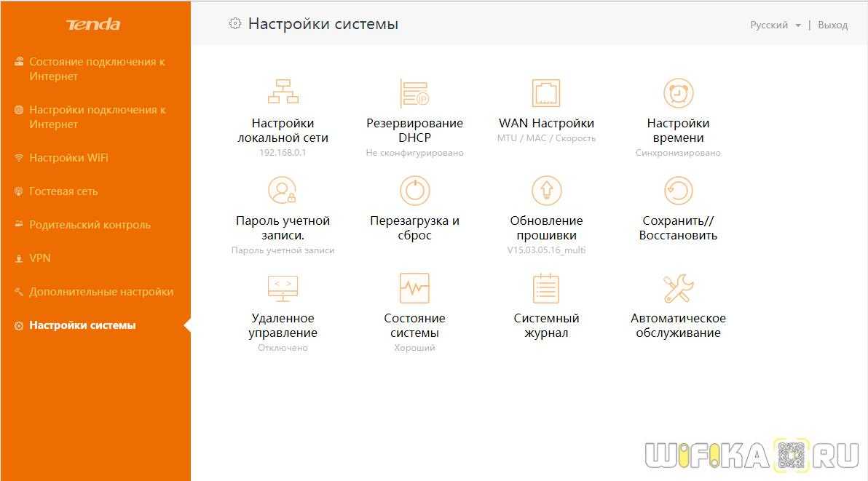Open the system status pulse icon
Screen dimensions: 868x481
pyautogui.click(x=414, y=288)
